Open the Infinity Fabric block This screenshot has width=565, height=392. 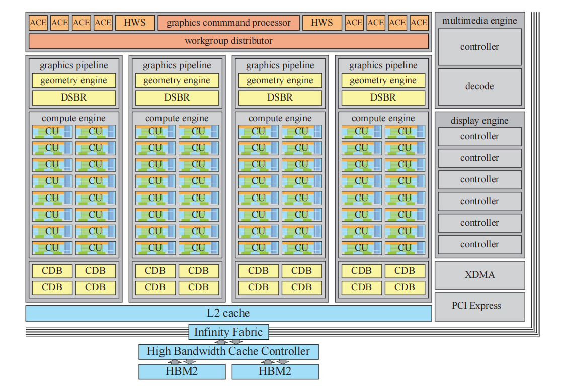(228, 332)
